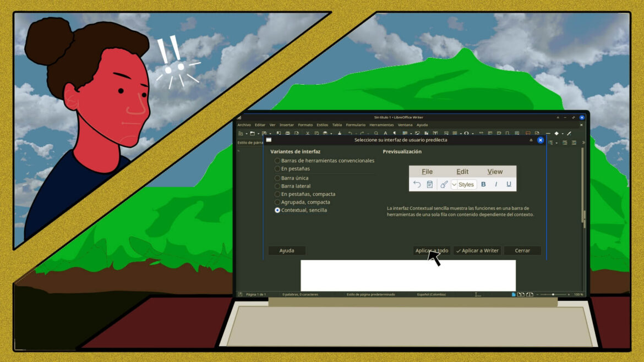Open dropdown arrow beside basic shapes diamond
Viewport: 644px width, 362px height.
click(x=563, y=134)
